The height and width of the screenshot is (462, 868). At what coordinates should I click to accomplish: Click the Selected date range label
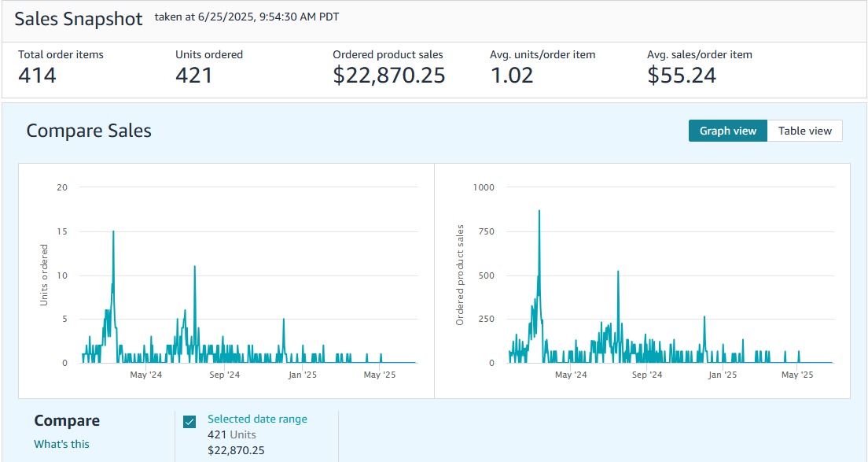point(257,419)
